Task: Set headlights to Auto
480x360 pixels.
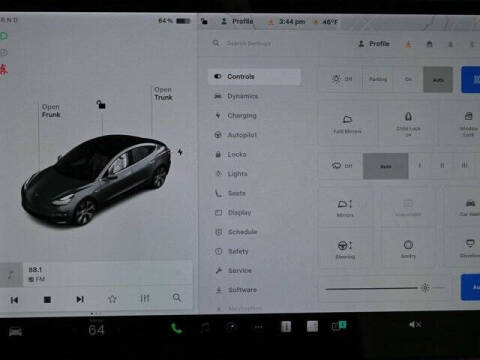Action: pos(438,80)
